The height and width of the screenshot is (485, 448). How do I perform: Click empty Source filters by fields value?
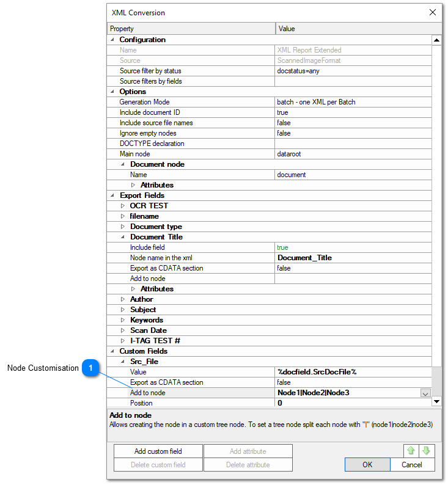[353, 81]
